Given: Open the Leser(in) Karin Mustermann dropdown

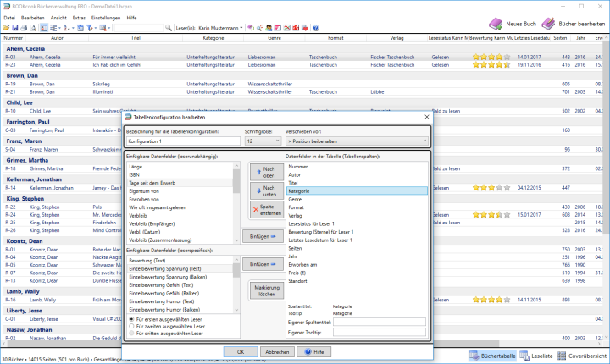Looking at the screenshot, I should tap(222, 28).
